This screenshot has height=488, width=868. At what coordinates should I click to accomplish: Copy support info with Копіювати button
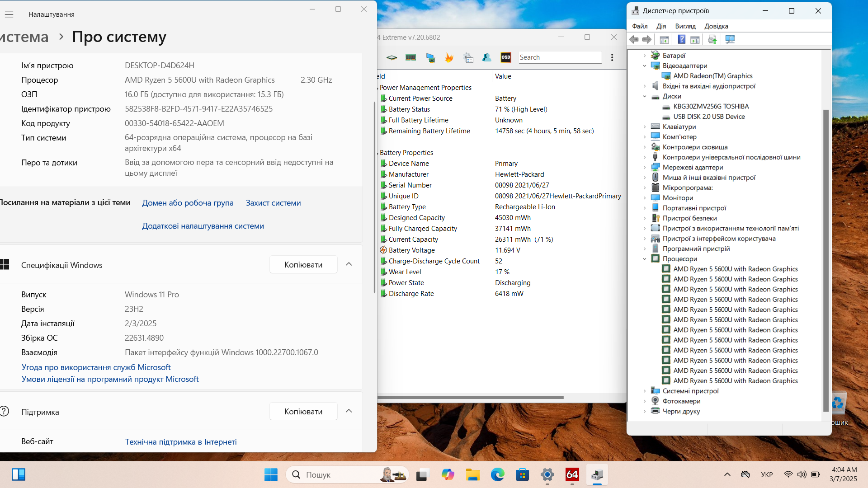click(303, 412)
